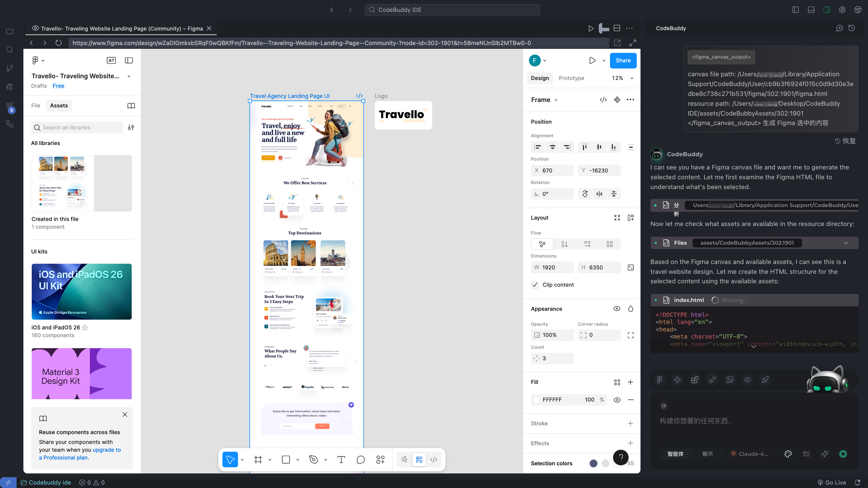
Task: Expand the Files assets result chevron
Action: click(846, 243)
